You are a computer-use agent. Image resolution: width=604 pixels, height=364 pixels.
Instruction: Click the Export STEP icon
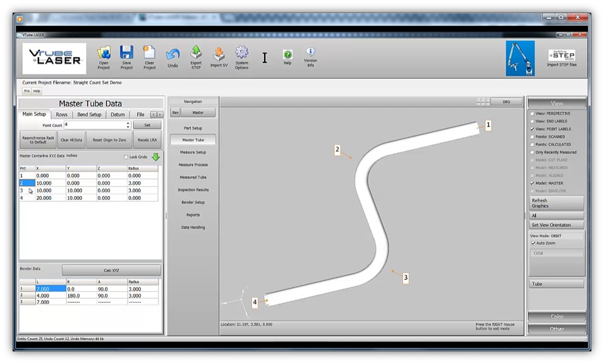point(196,54)
